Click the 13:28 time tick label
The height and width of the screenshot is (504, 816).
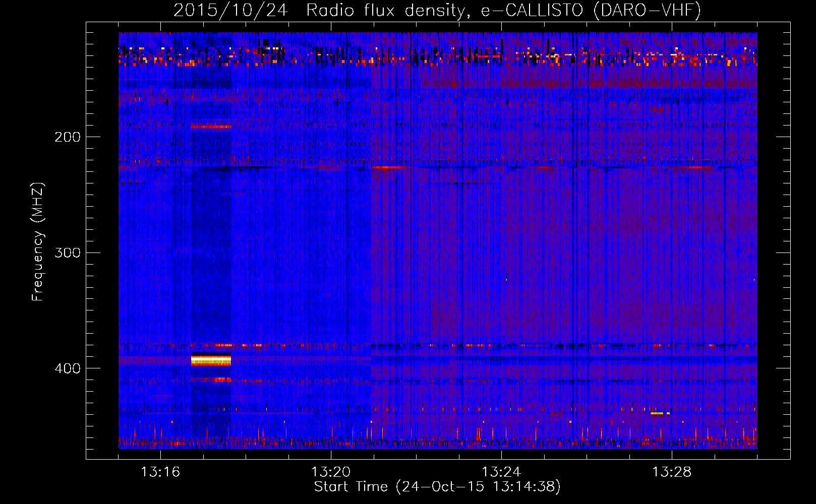click(x=672, y=472)
